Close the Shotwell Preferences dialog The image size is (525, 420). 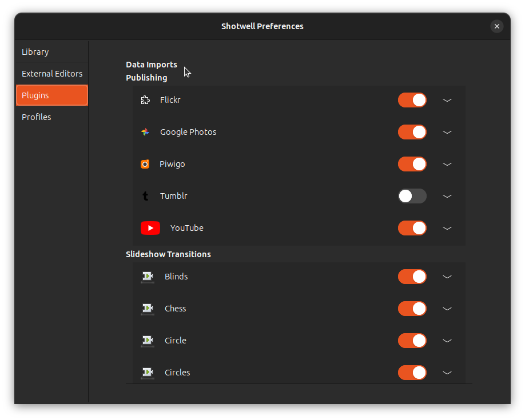(x=497, y=26)
